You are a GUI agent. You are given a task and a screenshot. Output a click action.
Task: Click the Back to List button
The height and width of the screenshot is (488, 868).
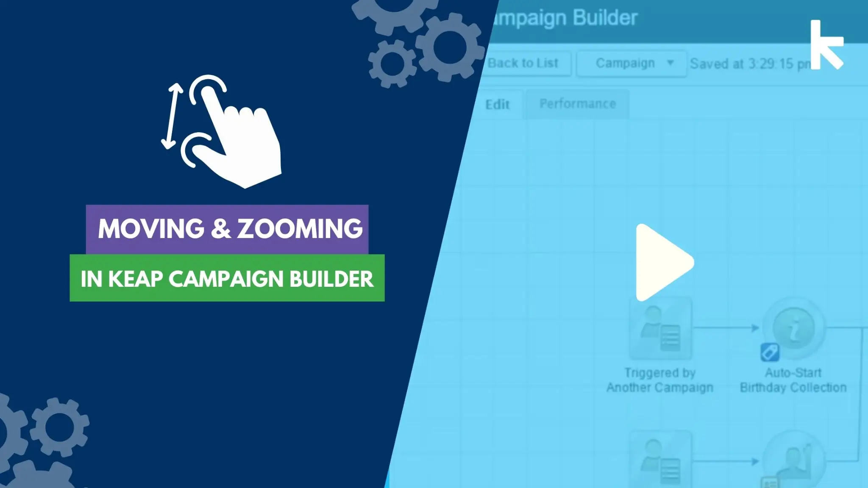(524, 63)
